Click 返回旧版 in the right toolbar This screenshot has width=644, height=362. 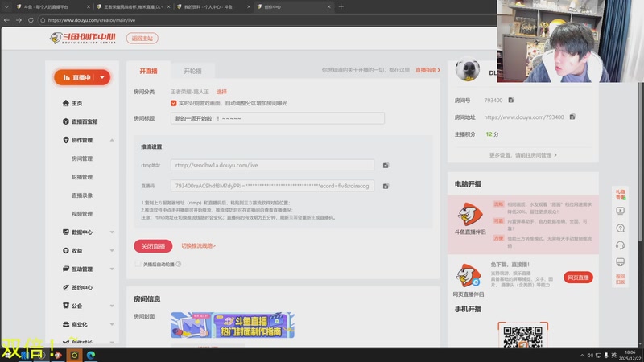point(620,279)
